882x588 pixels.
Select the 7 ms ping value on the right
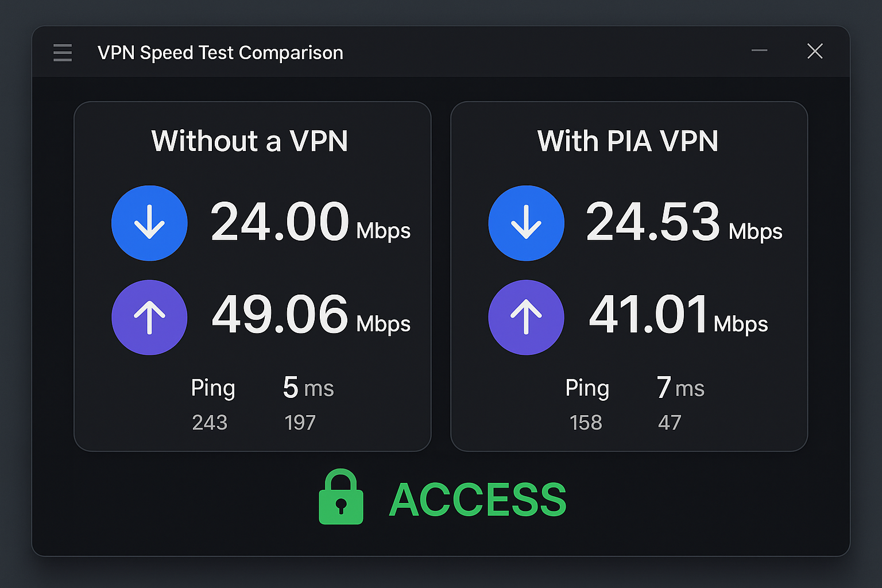point(680,388)
